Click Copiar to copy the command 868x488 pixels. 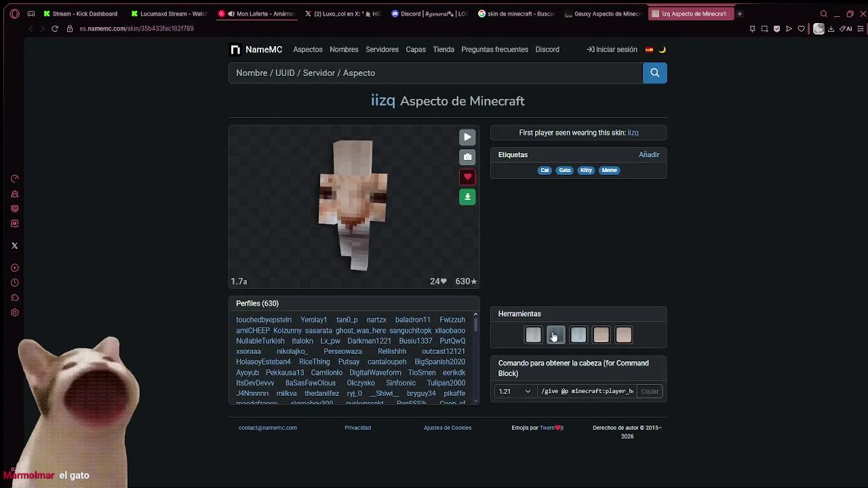(650, 391)
